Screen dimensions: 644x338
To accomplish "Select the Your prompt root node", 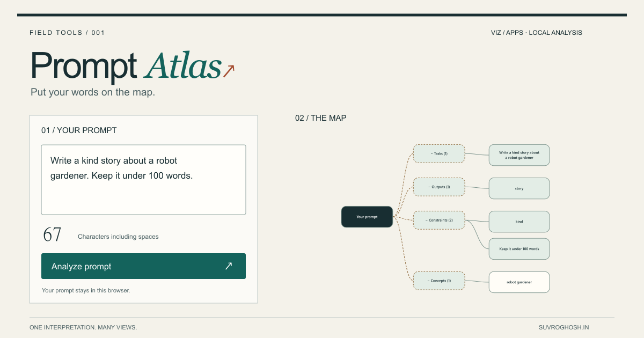I will (x=367, y=217).
